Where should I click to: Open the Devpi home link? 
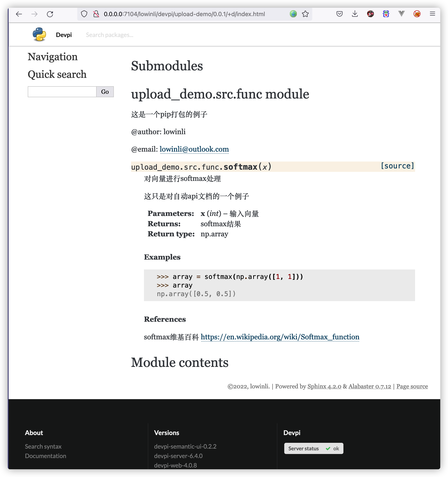pos(64,35)
